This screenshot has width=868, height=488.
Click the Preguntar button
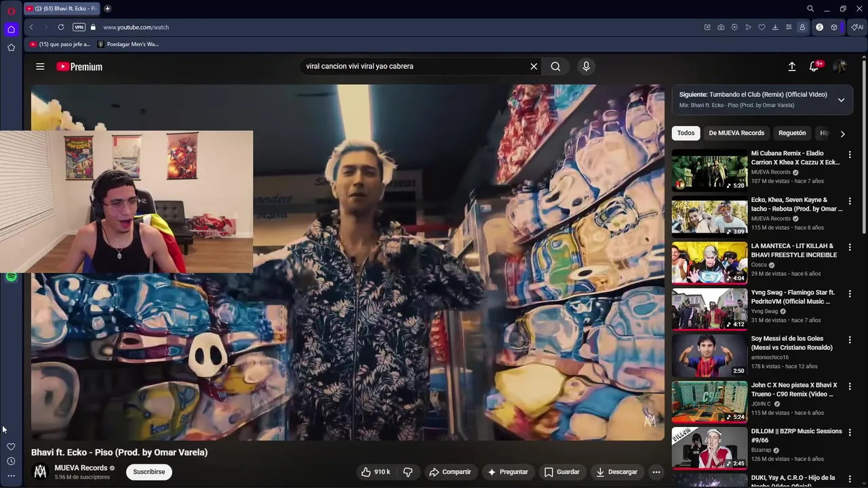(x=508, y=472)
